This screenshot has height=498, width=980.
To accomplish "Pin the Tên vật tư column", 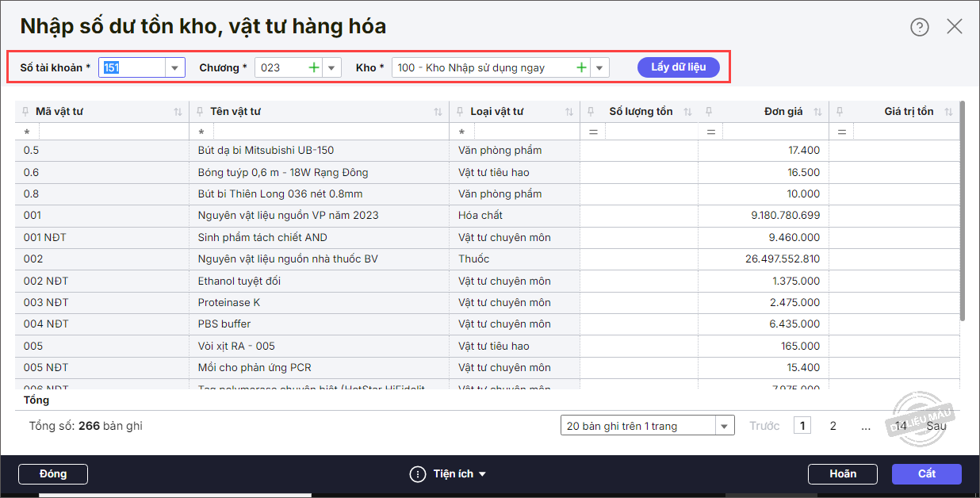I will coord(200,112).
